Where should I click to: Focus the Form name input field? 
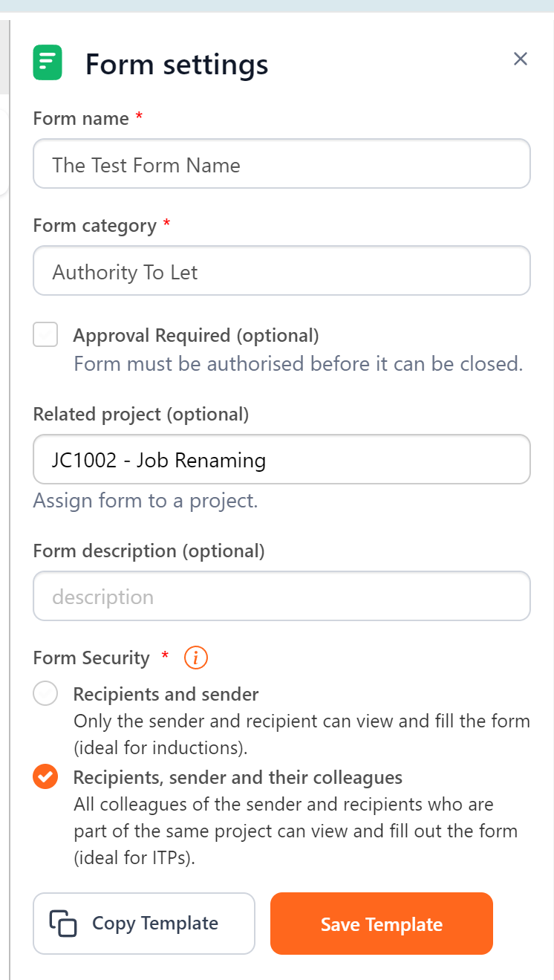pos(281,163)
